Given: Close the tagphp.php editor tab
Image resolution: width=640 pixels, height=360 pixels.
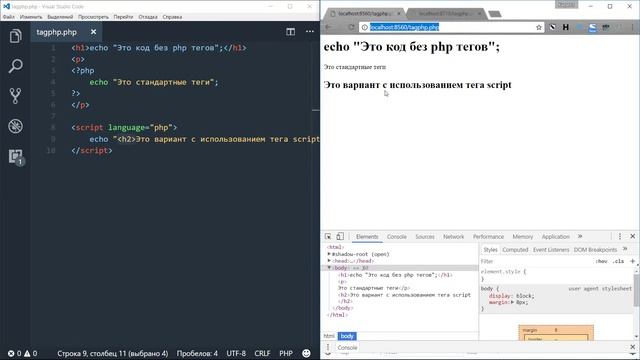Looking at the screenshot, I should coord(93,32).
